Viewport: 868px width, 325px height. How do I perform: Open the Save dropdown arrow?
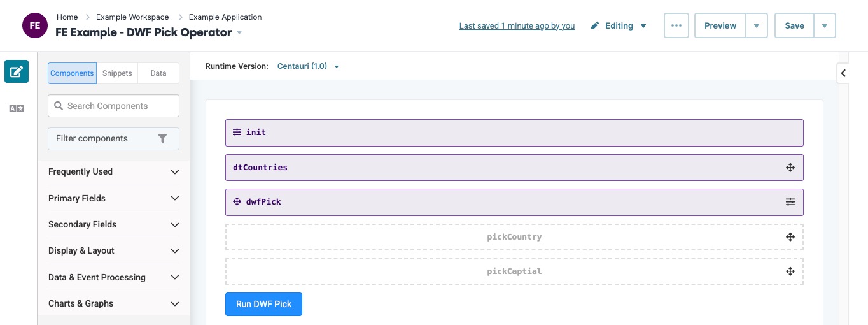click(825, 26)
